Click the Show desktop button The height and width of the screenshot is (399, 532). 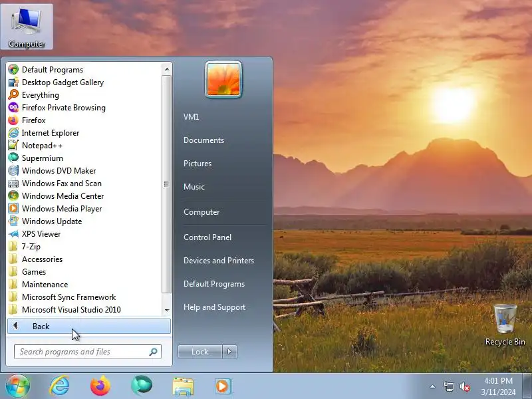[x=527, y=386]
